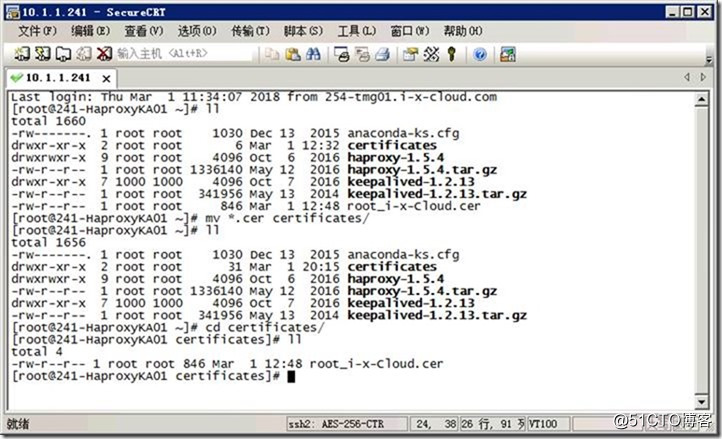The image size is (722, 439).
Task: Launch SecureFX from the toolbar icon
Action: pos(508,54)
